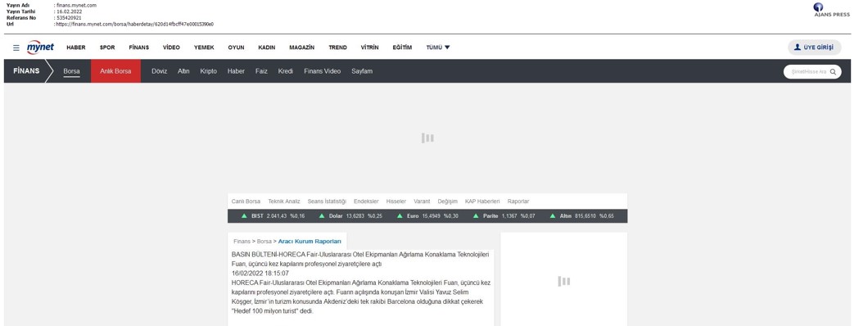Open the Değişim link
The height and width of the screenshot is (326, 868).
447,201
